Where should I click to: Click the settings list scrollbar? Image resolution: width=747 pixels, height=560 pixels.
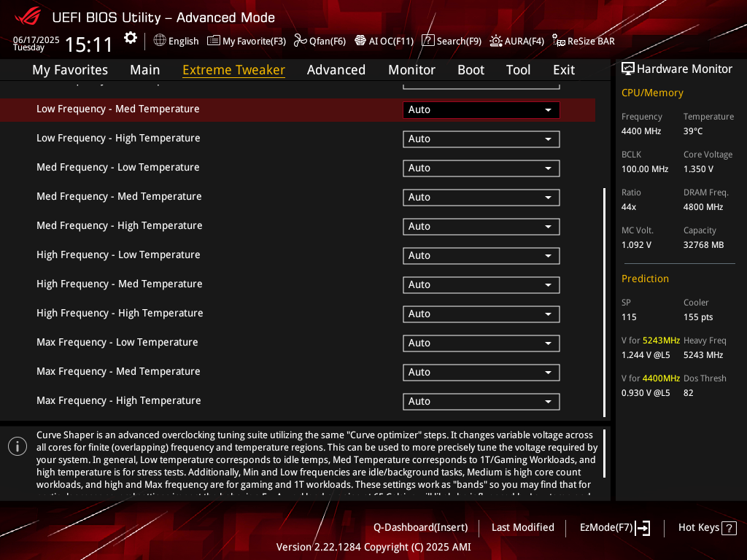tap(604, 303)
